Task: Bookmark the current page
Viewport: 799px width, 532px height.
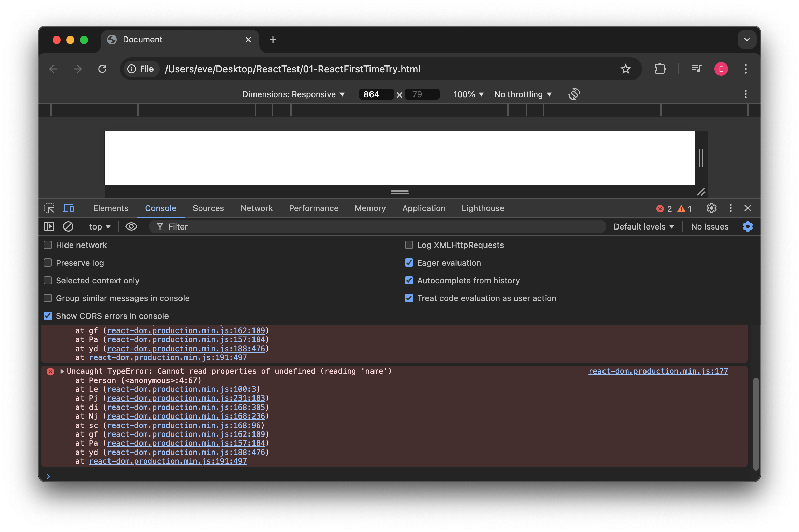Action: pos(625,69)
